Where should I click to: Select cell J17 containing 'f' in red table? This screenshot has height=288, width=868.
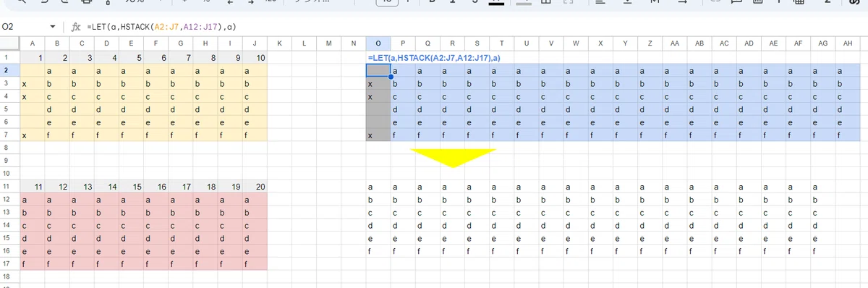click(255, 264)
